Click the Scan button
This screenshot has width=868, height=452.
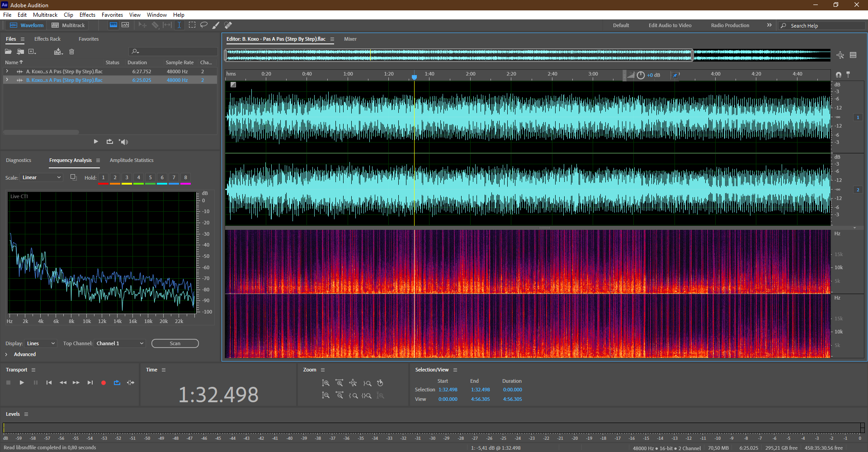tap(175, 343)
